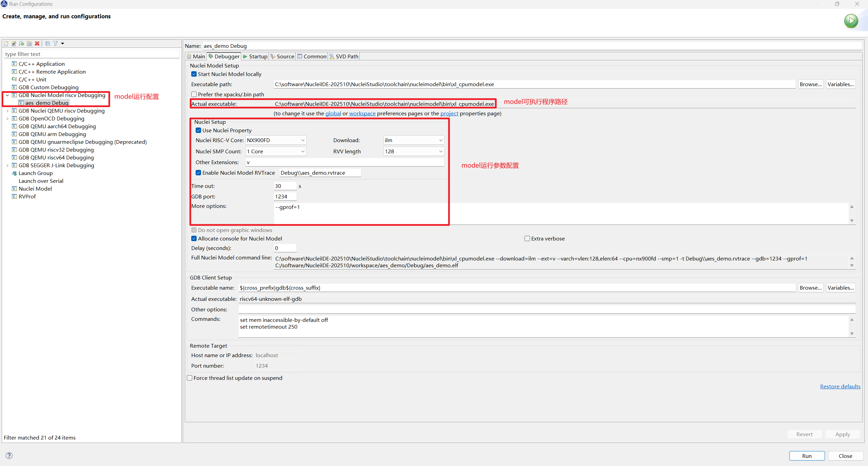Uncheck Start Nuclei Model locally
The width and height of the screenshot is (868, 466).
tap(194, 74)
